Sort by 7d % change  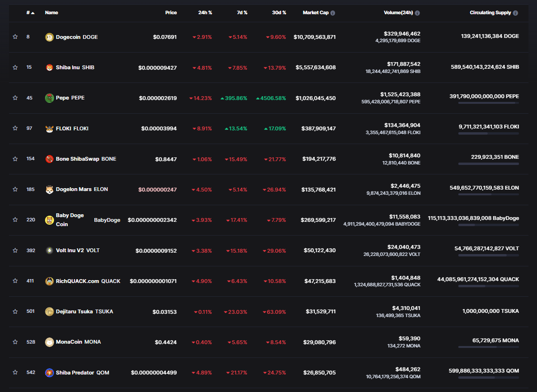click(x=242, y=13)
